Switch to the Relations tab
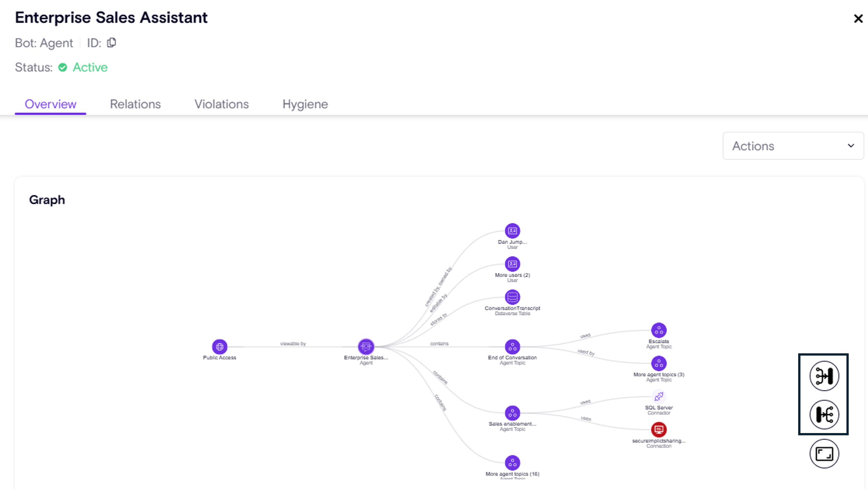868x489 pixels. click(x=135, y=104)
